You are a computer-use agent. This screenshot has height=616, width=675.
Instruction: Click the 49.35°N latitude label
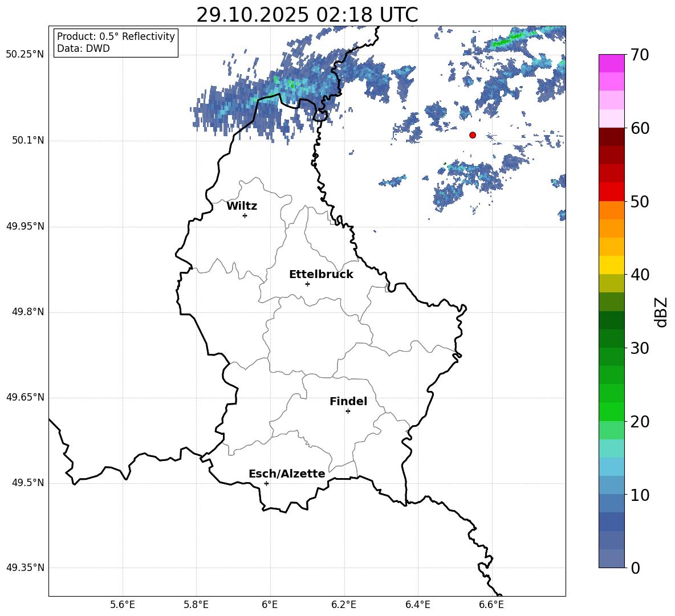(x=25, y=568)
